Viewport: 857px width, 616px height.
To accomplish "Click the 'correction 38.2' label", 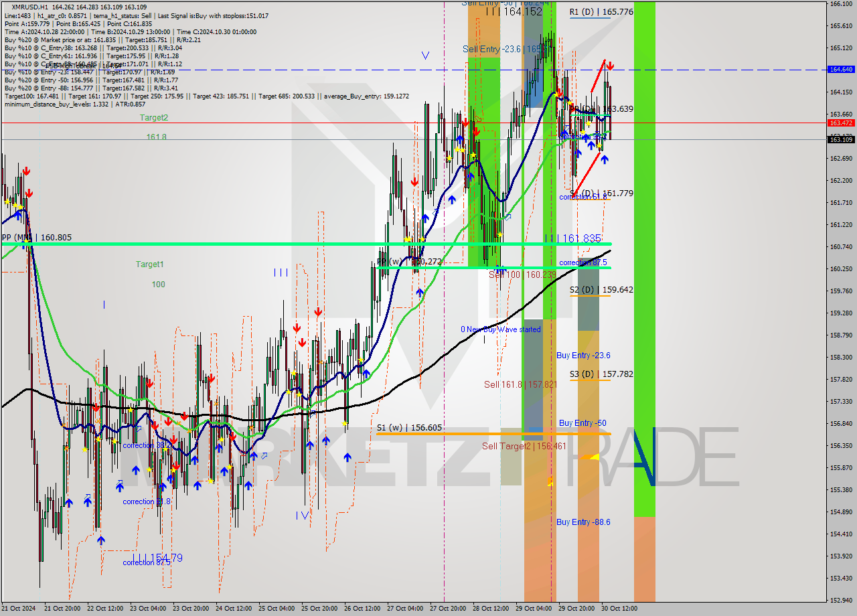I will (x=146, y=445).
